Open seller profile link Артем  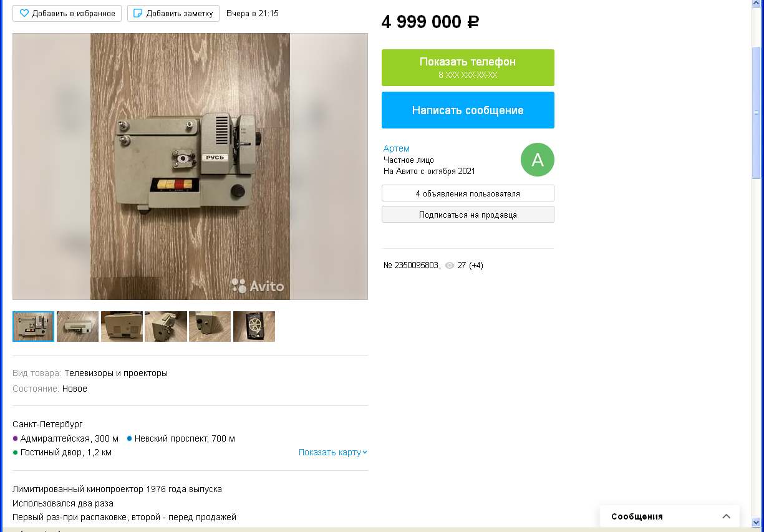(397, 148)
